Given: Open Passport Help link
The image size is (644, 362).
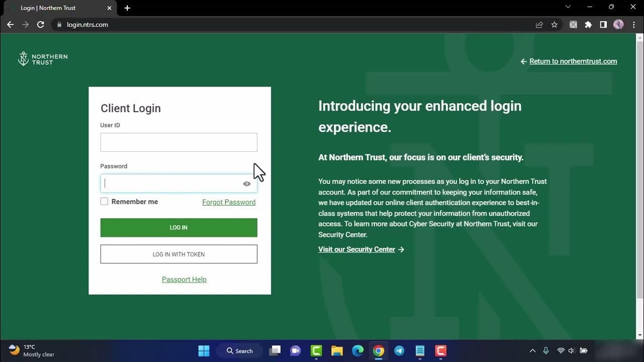Looking at the screenshot, I should (184, 280).
